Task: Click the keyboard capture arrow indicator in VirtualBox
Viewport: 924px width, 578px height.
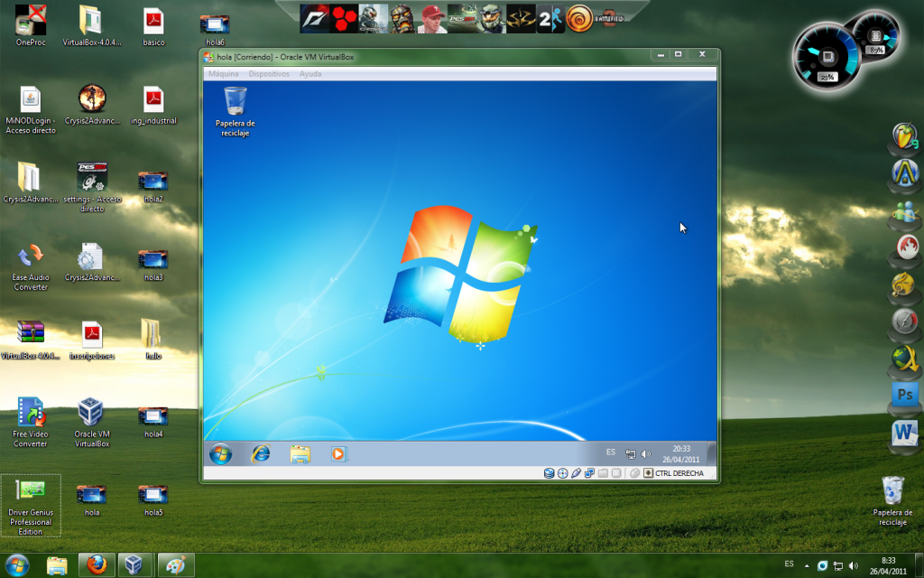Action: coord(648,473)
